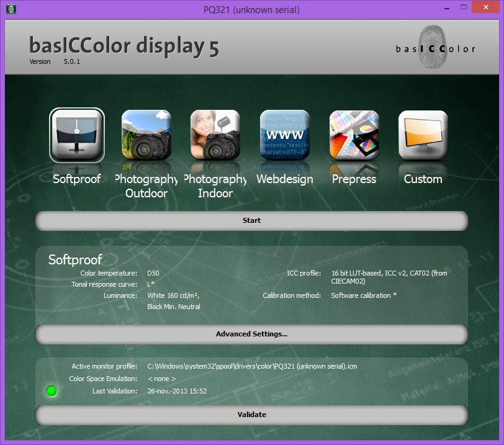Click the Softproof label under the icon
The image size is (504, 445).
click(77, 179)
